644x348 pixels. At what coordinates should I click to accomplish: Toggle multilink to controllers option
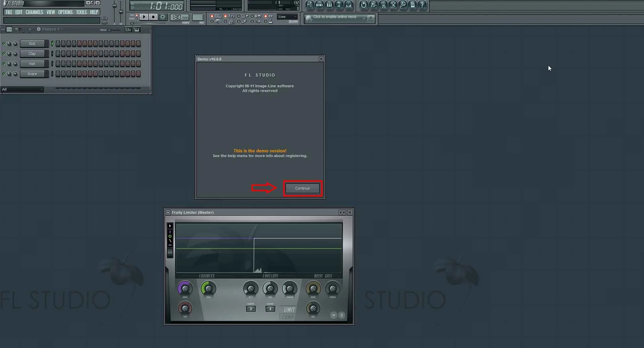click(x=265, y=21)
